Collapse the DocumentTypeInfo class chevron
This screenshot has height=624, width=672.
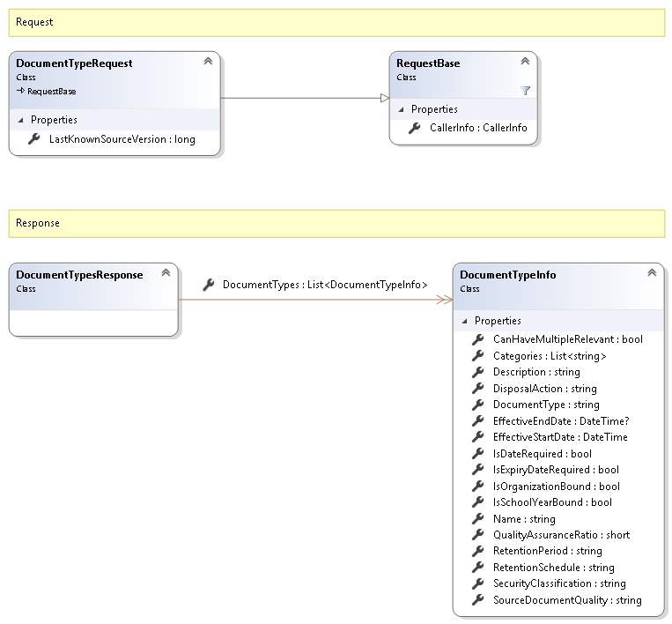(652, 273)
